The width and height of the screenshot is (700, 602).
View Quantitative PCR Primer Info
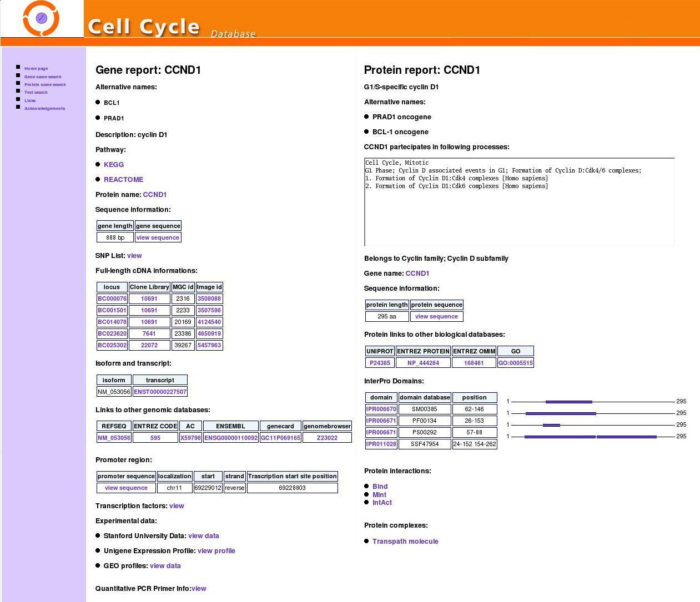[x=199, y=589]
